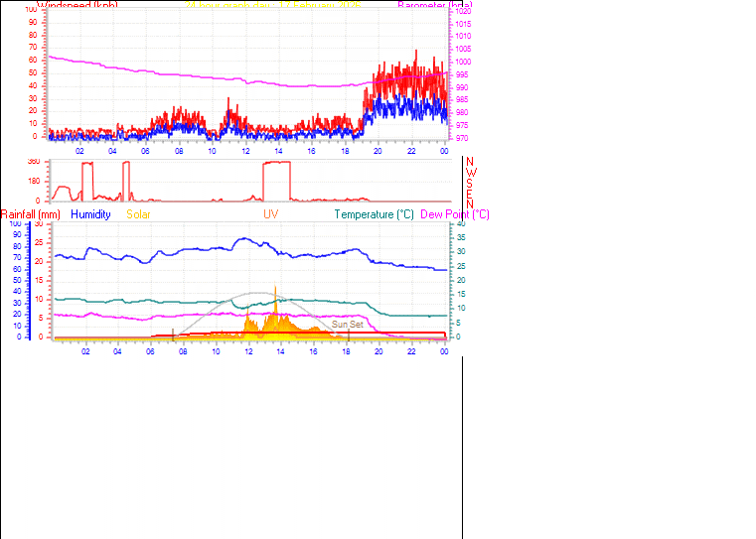The image size is (756, 539).
Task: Select the Dew Point (°C) legend label
Action: tap(455, 214)
